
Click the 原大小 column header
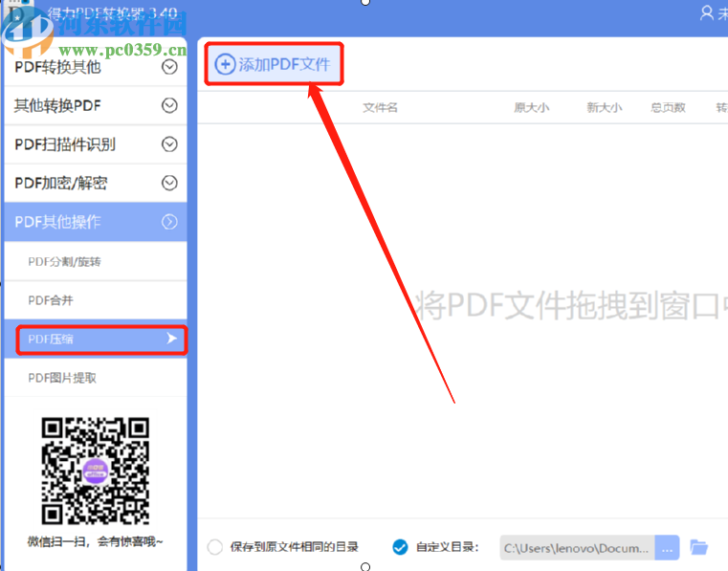tap(532, 108)
